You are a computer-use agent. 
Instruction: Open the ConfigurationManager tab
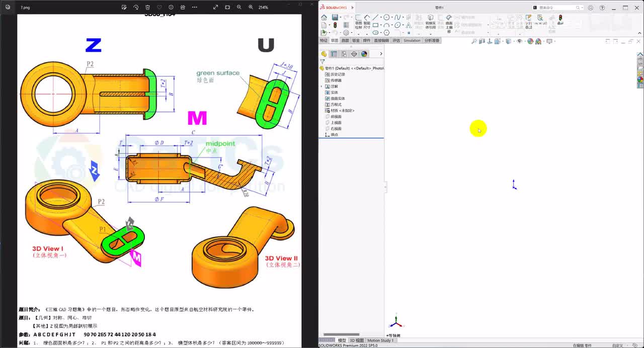pyautogui.click(x=344, y=54)
